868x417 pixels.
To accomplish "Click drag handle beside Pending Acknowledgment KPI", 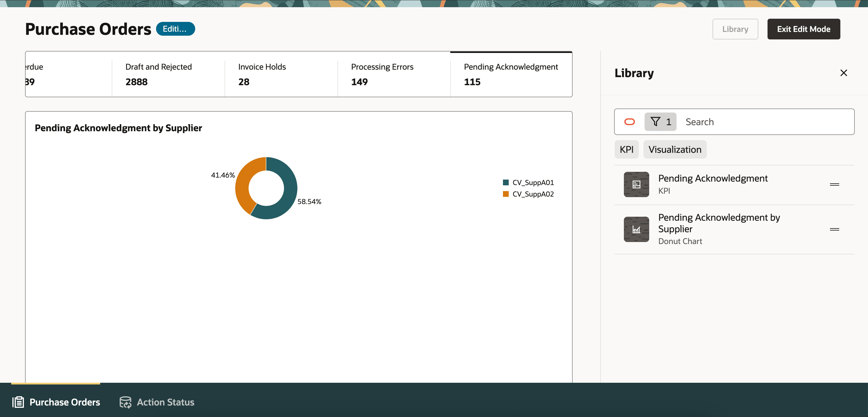I will [834, 184].
